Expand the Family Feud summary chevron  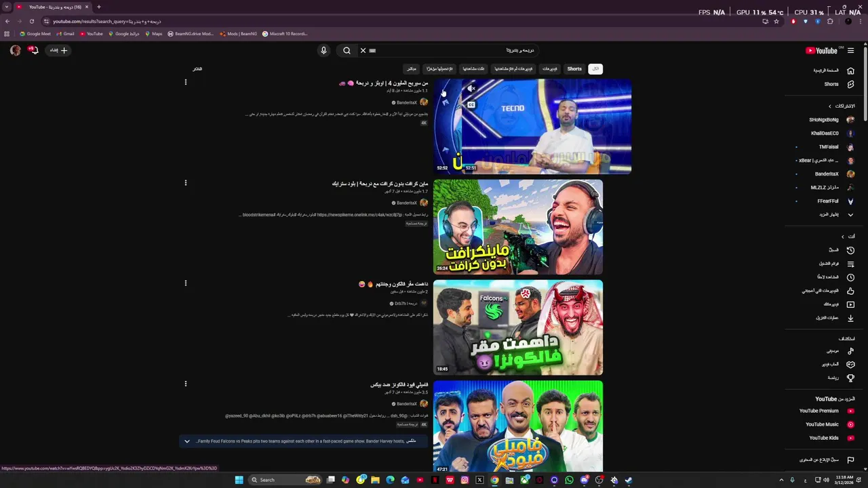click(x=187, y=441)
